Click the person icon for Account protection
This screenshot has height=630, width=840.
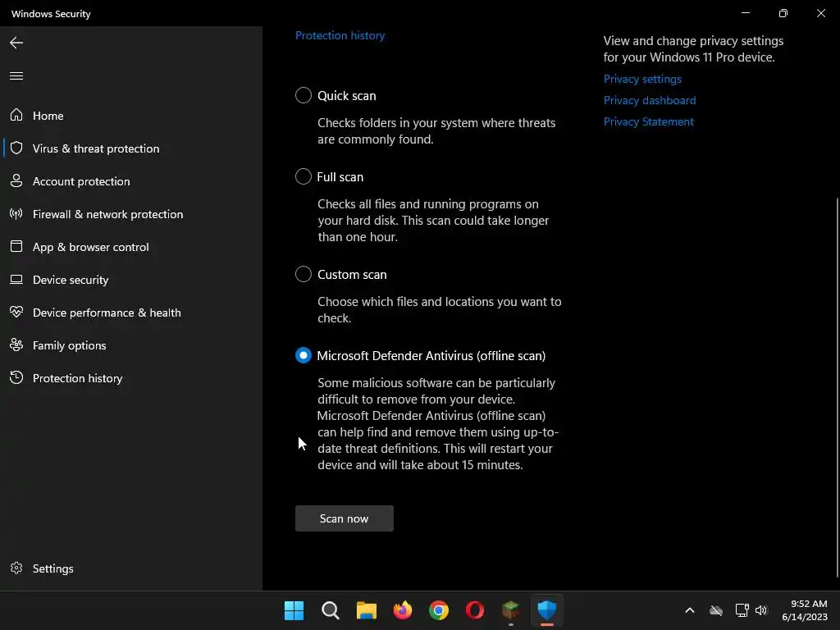(x=16, y=180)
